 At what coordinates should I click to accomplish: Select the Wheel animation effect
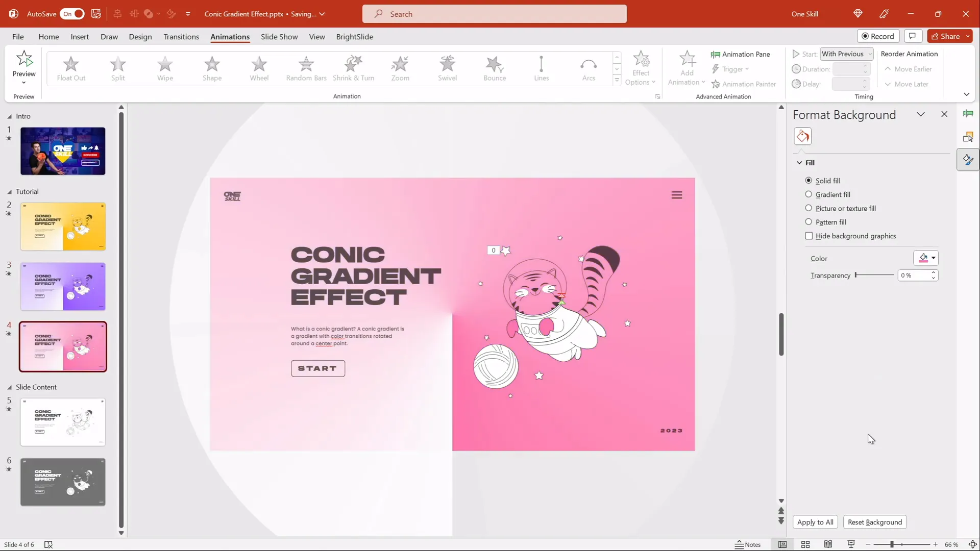click(259, 68)
